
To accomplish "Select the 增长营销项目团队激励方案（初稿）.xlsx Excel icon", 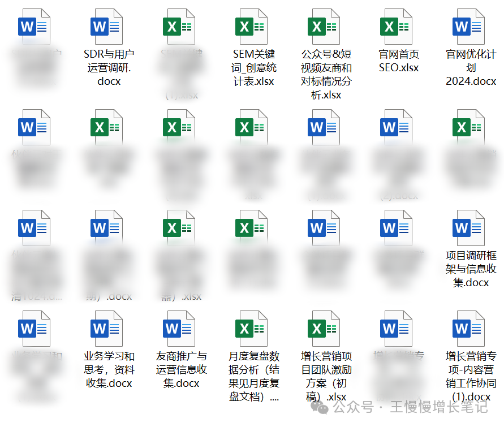I will point(323,328).
